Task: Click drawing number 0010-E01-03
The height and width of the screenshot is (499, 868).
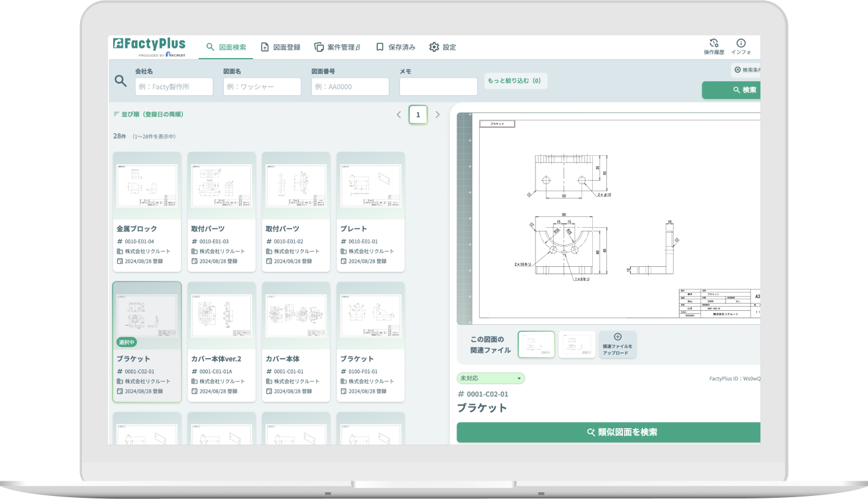Action: [x=214, y=241]
